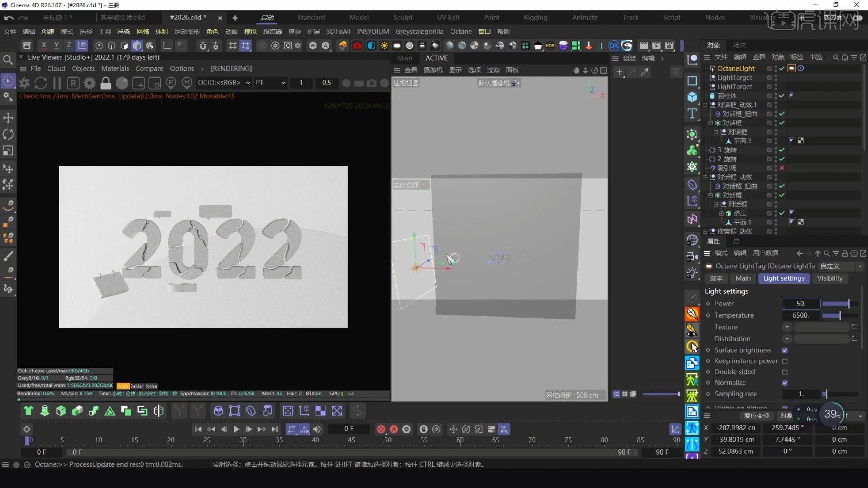868x488 pixels.
Task: Open the Octane main menu
Action: coord(461,32)
